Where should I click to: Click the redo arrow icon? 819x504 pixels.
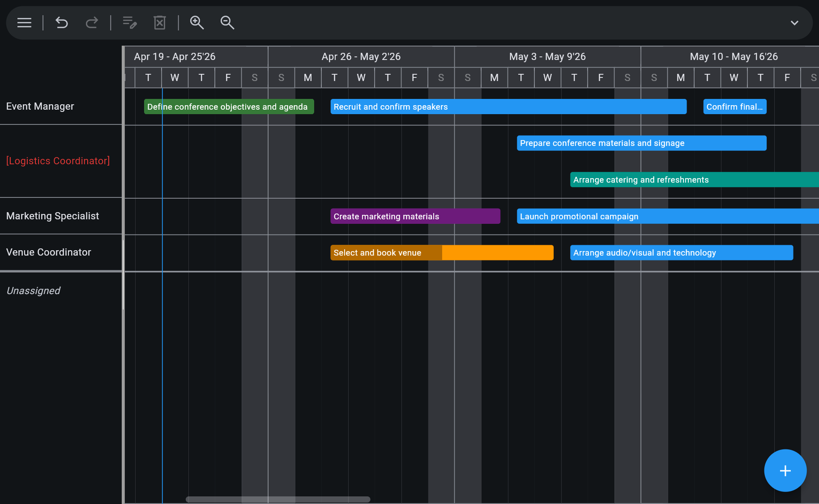coord(92,23)
